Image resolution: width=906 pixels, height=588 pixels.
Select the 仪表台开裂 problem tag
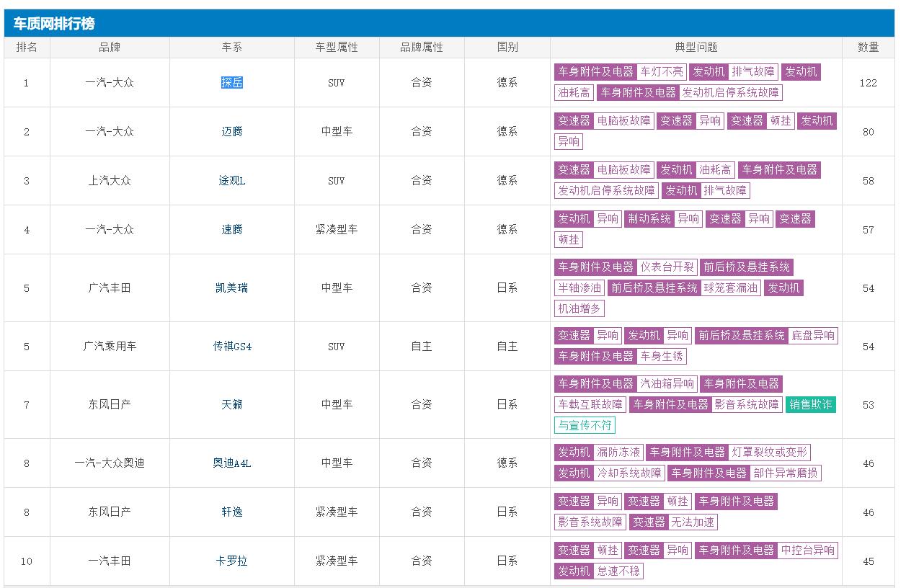pos(667,267)
